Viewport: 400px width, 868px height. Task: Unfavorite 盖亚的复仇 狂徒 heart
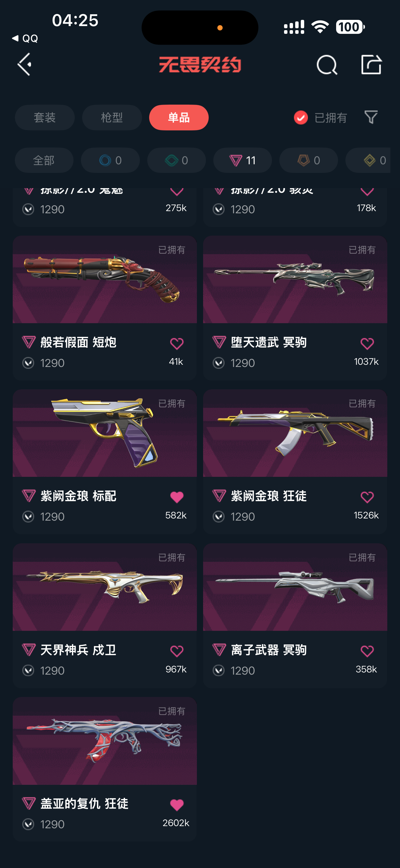(176, 805)
